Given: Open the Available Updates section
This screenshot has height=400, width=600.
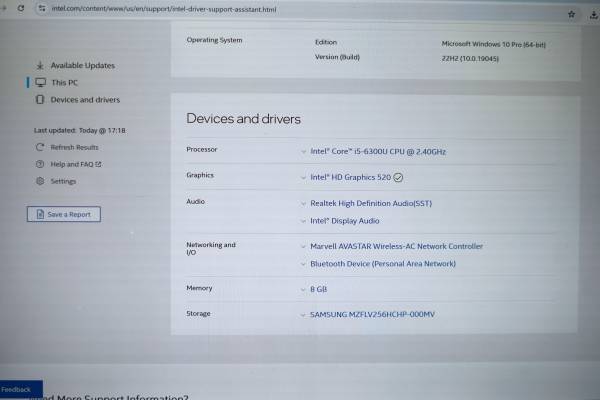Looking at the screenshot, I should click(82, 66).
